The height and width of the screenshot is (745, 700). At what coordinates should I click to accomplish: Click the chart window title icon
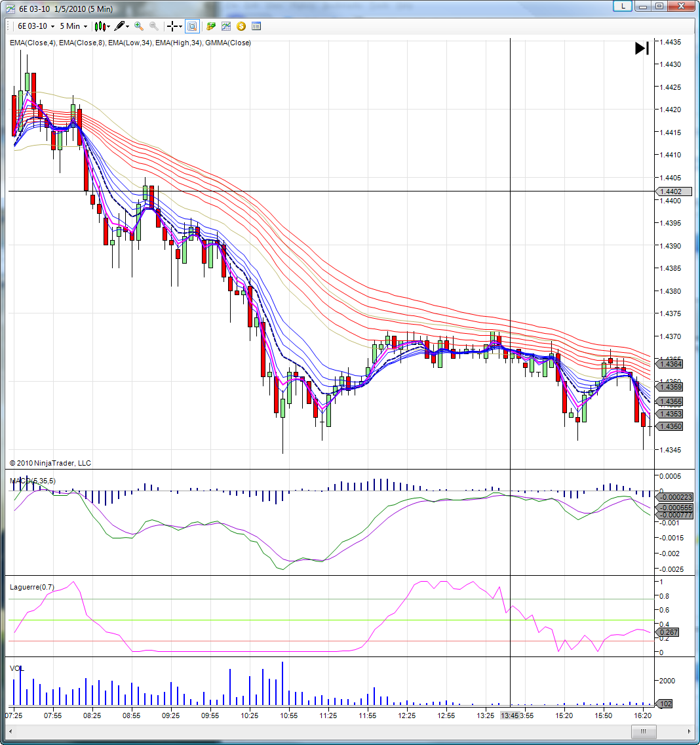tap(10, 9)
